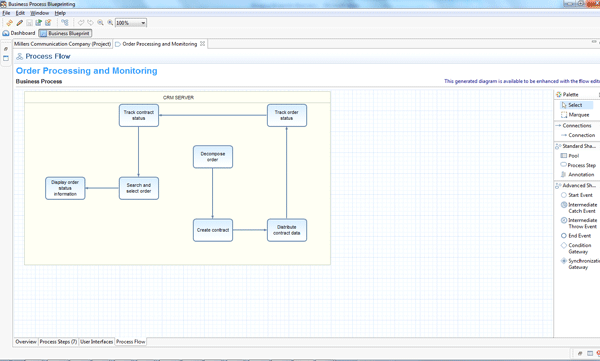Pick the Synchronization Gateway shape
Screen dimensions: 600x361
579,264
